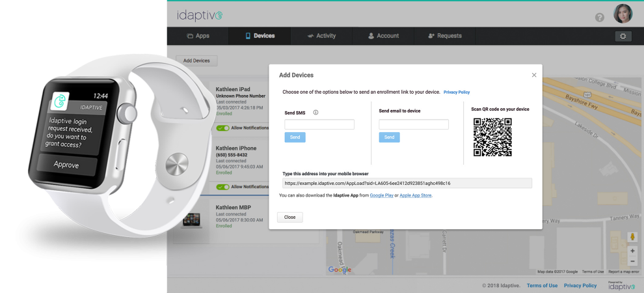Click Report a map error link
The image size is (644, 293).
pyautogui.click(x=624, y=272)
